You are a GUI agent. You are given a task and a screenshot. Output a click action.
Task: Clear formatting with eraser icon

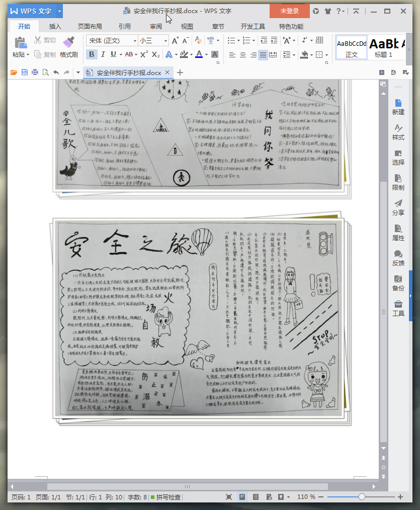point(198,40)
